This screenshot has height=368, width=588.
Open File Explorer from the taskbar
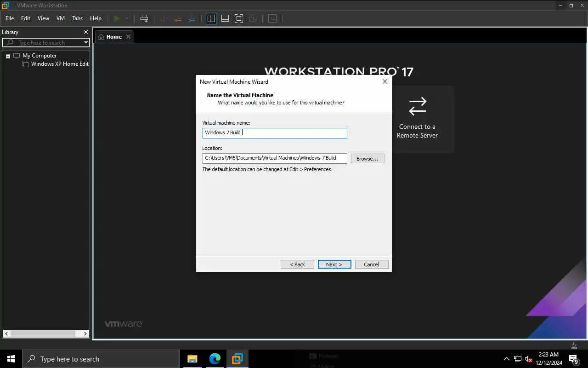point(192,359)
